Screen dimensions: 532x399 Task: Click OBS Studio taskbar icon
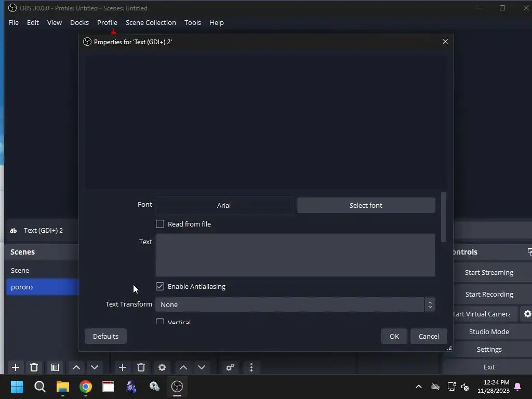(x=177, y=387)
